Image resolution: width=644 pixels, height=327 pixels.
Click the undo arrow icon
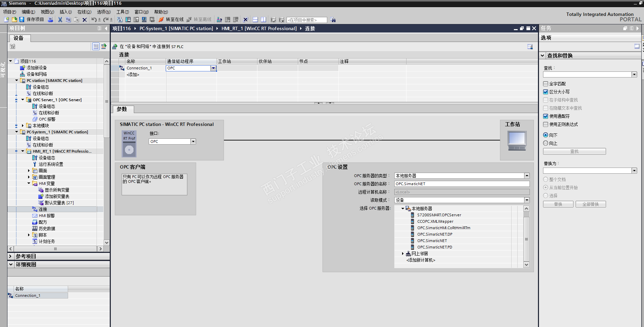pos(94,20)
